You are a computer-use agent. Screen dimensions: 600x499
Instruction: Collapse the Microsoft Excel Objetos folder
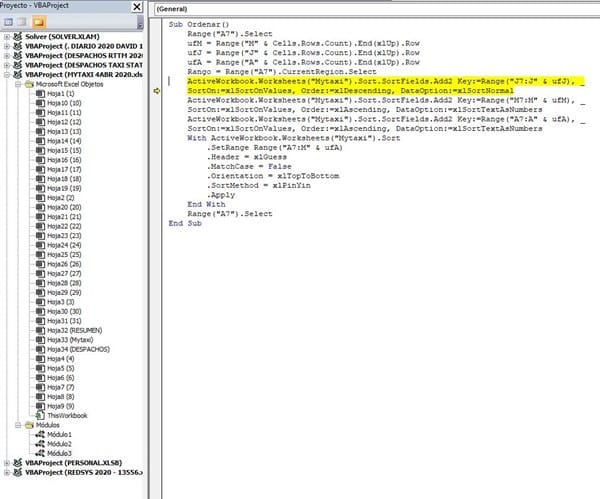click(x=18, y=84)
